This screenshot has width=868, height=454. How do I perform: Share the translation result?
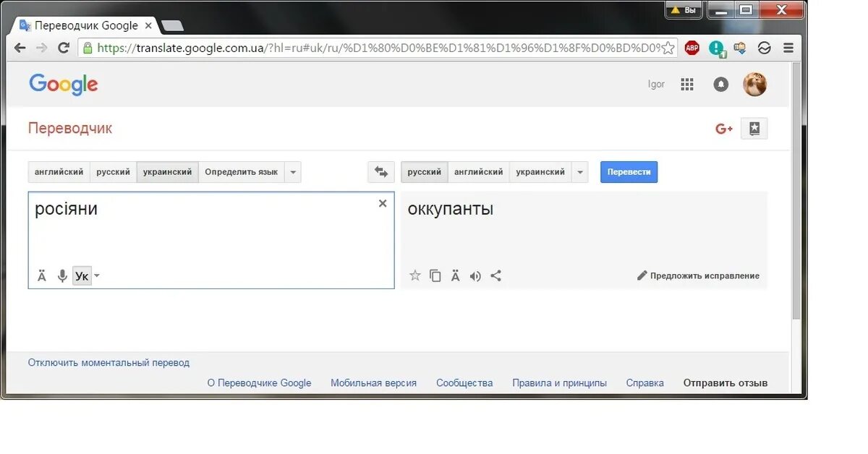click(495, 275)
